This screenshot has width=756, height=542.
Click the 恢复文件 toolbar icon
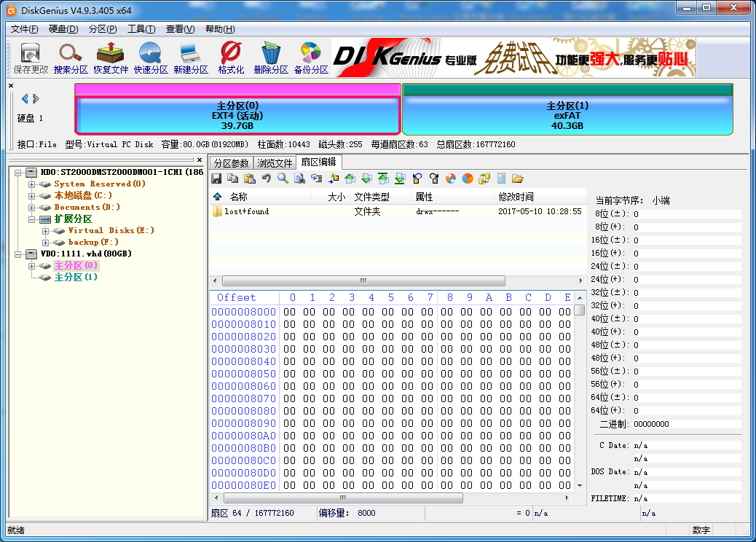[111, 58]
